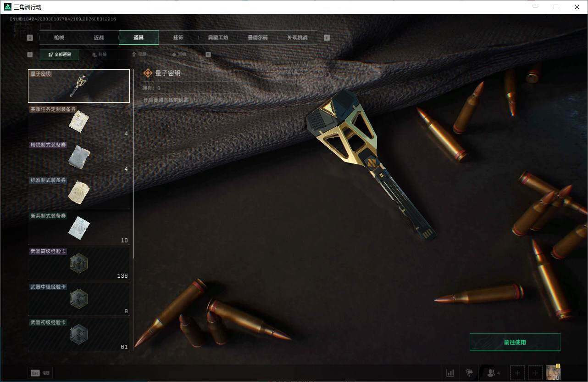Select the 武器高级经验卡 item
This screenshot has width=588, height=382.
tap(79, 264)
